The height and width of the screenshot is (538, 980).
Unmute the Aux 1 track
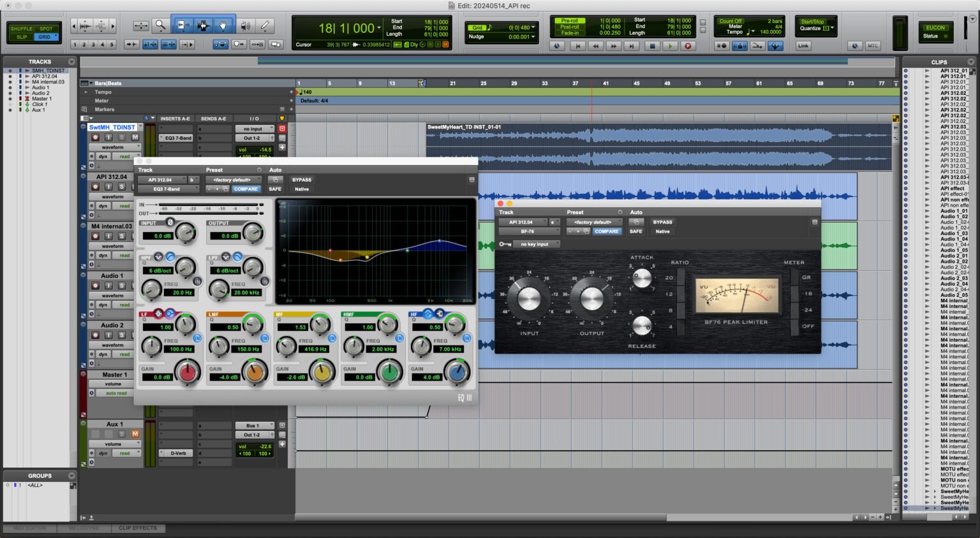135,434
